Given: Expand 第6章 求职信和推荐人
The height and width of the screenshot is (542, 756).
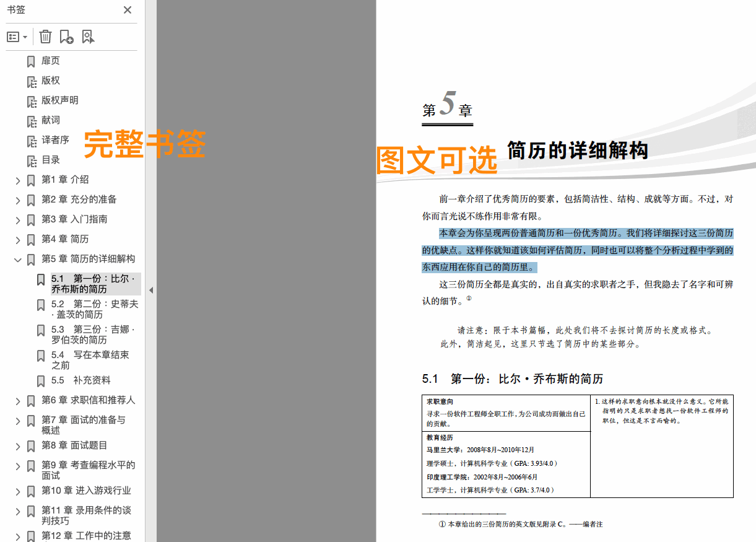Looking at the screenshot, I should click(18, 401).
